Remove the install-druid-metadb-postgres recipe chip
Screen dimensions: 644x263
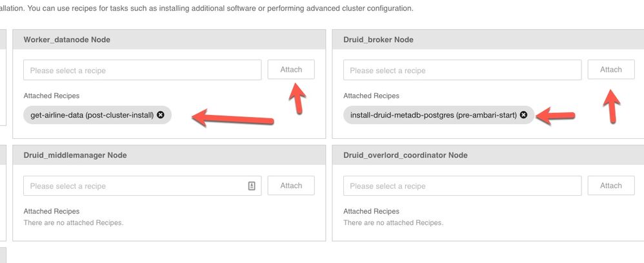pos(523,115)
